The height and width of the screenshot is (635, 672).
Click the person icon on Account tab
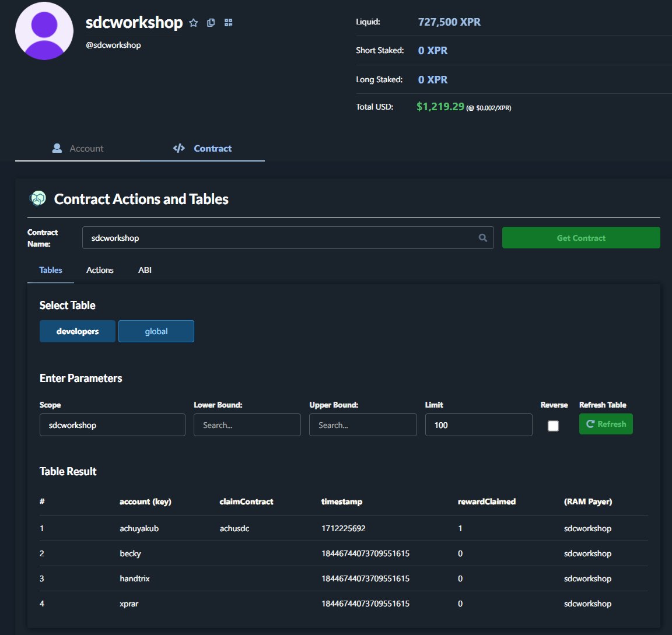[57, 148]
